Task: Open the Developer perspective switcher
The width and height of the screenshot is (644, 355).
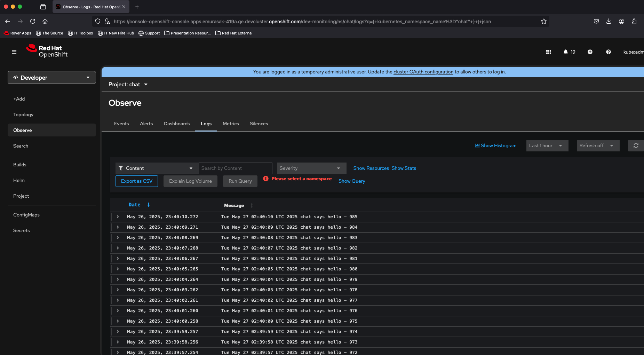Action: pyautogui.click(x=52, y=78)
